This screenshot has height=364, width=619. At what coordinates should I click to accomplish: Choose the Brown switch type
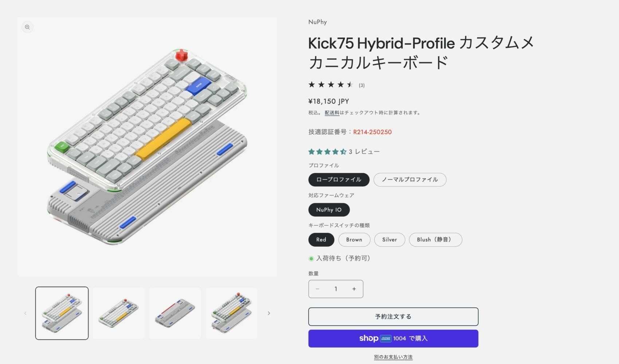click(354, 240)
